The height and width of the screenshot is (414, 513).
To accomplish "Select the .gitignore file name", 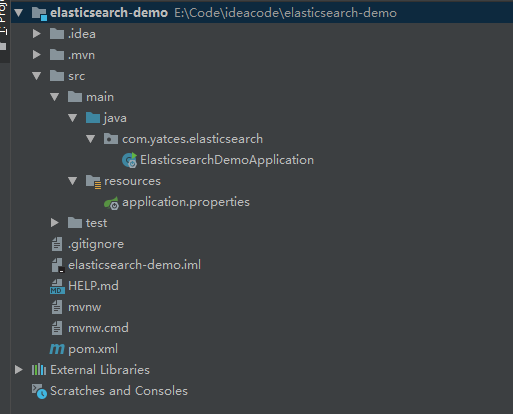I will coord(96,244).
